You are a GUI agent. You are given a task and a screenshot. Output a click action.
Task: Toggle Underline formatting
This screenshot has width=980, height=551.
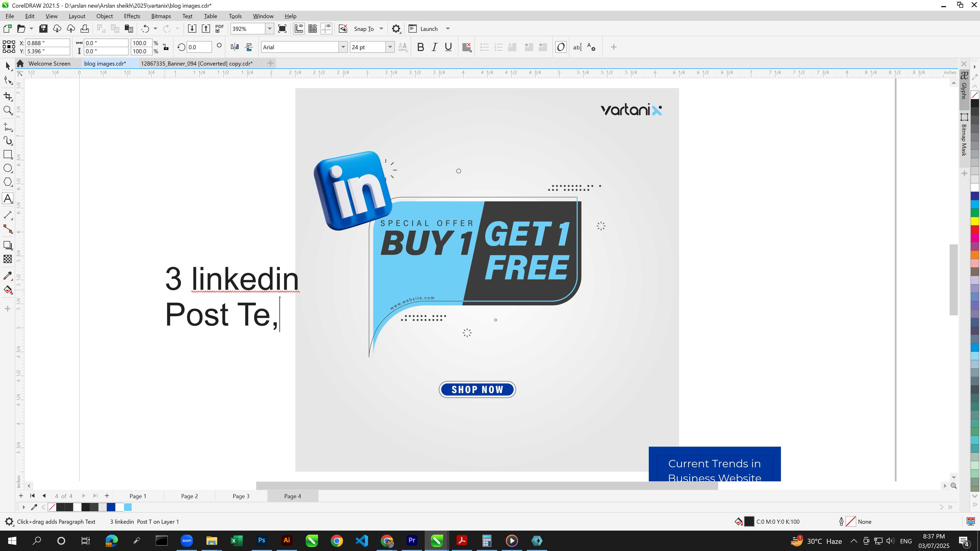point(449,47)
